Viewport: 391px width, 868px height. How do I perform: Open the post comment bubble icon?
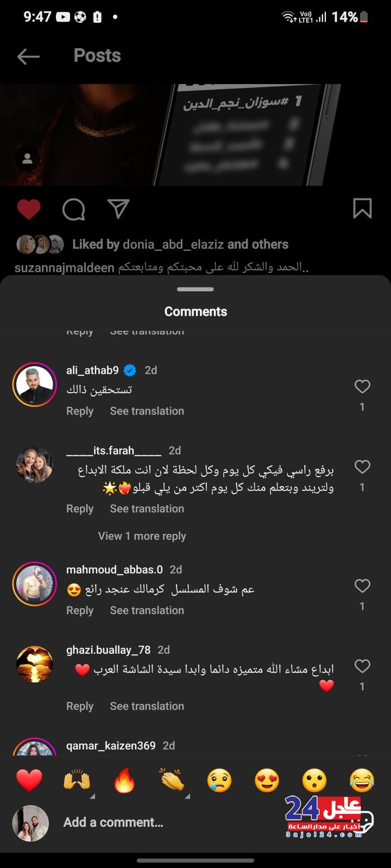74,209
